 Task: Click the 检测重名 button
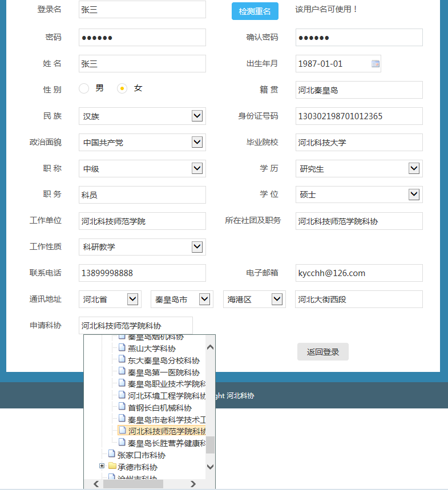point(255,11)
